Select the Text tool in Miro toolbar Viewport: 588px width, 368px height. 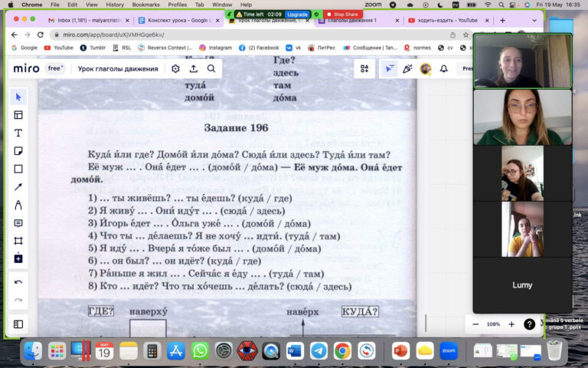(x=18, y=133)
